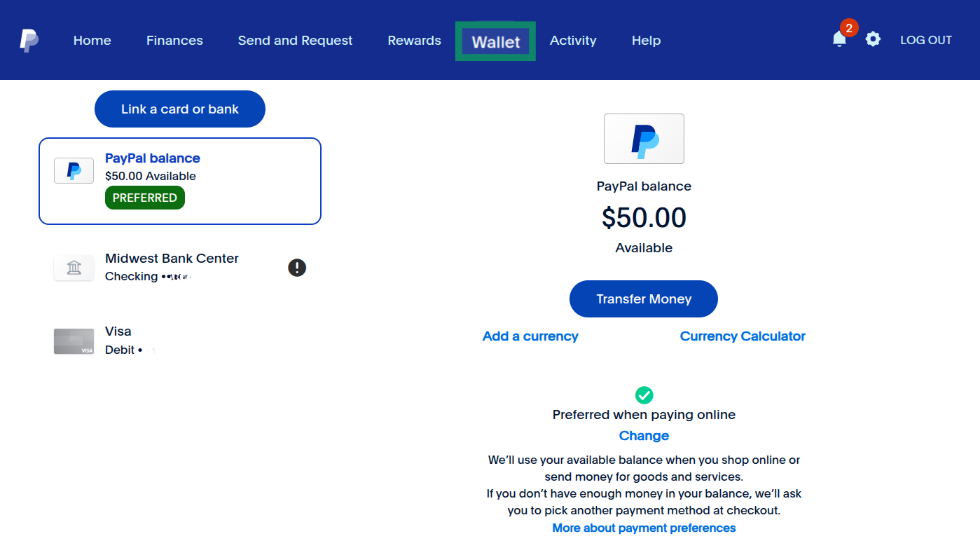Click the Transfer Money button
Image resolution: width=980 pixels, height=555 pixels.
[643, 299]
